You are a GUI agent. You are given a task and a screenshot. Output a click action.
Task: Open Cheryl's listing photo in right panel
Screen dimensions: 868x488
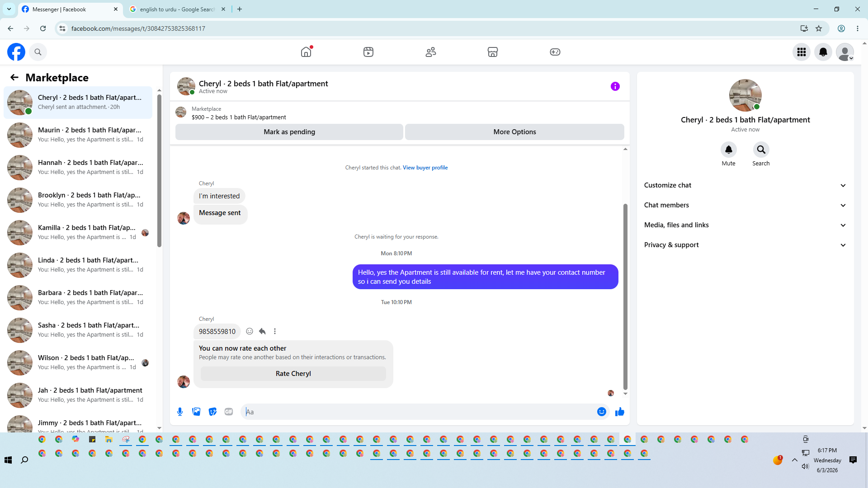(x=745, y=95)
